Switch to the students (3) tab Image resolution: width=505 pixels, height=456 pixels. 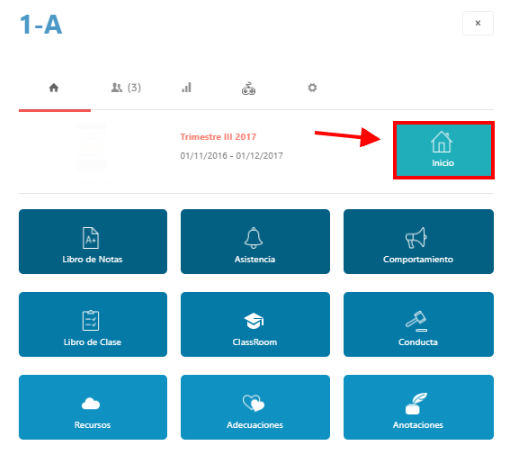pos(126,88)
